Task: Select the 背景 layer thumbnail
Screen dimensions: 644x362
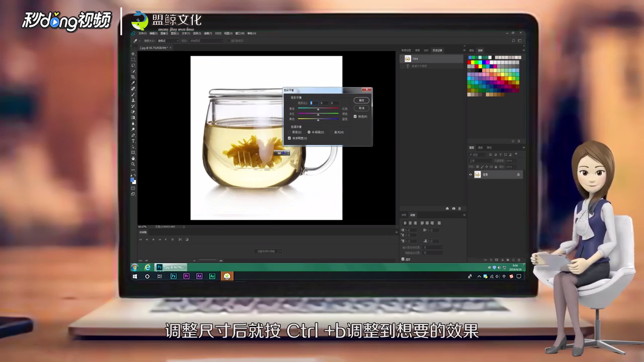Action: click(477, 174)
